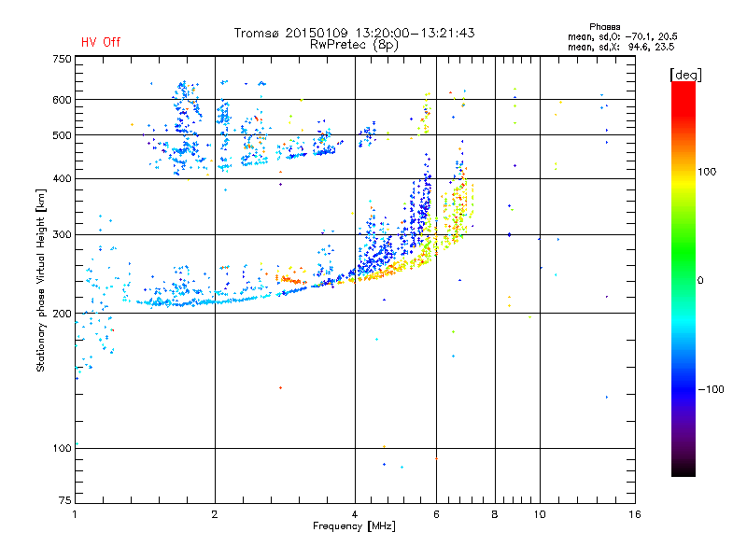Screen dimensions: 747x560
Task: Click the '400' height axis label
Action: (62, 178)
